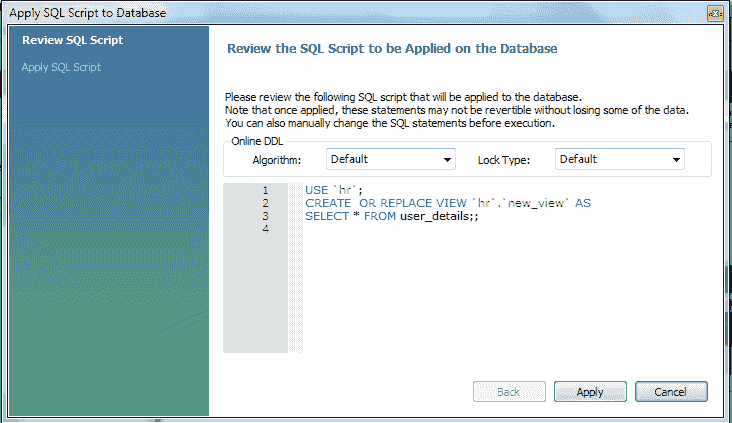Click the Apply button
Image resolution: width=732 pixels, height=423 pixels.
590,391
